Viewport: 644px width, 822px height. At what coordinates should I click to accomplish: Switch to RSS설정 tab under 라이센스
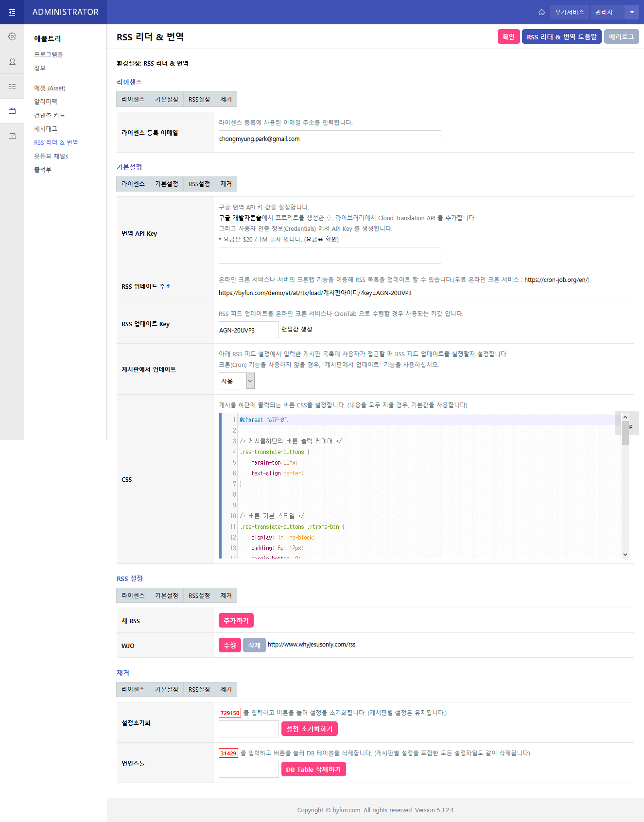(199, 99)
